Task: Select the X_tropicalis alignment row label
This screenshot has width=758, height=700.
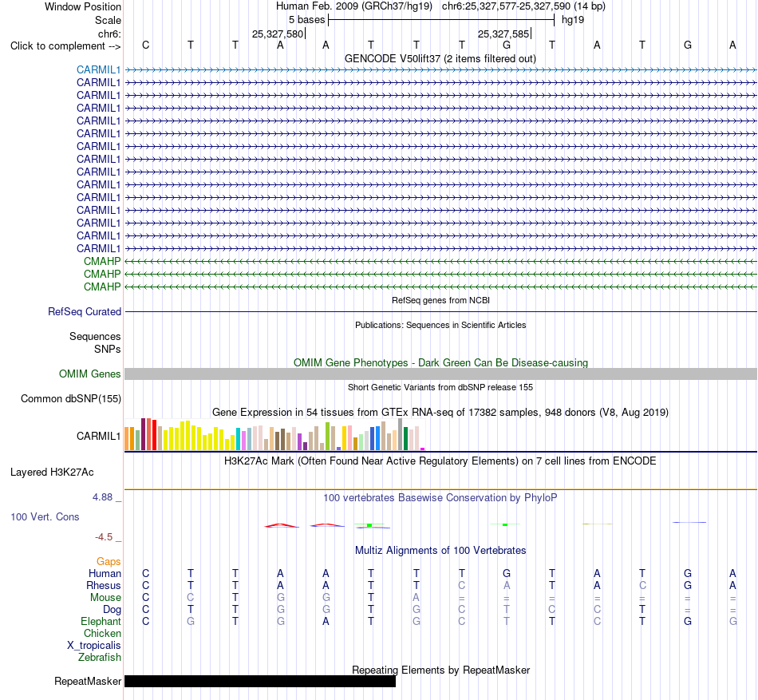Action: point(94,646)
